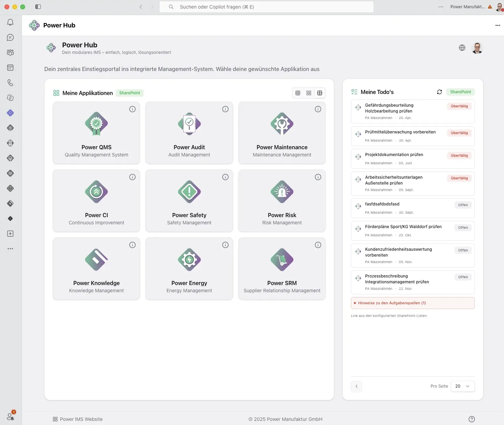Select the large four-pane grid view
The width and height of the screenshot is (504, 425).
tap(320, 93)
